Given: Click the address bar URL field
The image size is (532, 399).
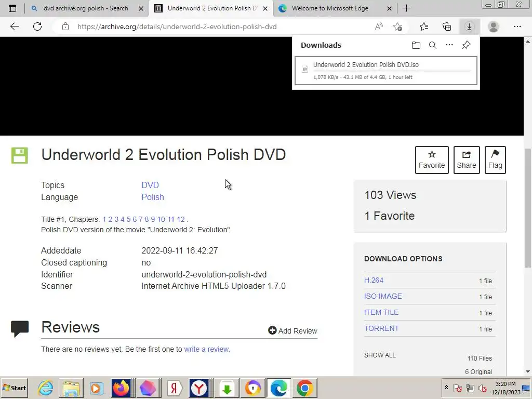Looking at the screenshot, I should 217,26.
